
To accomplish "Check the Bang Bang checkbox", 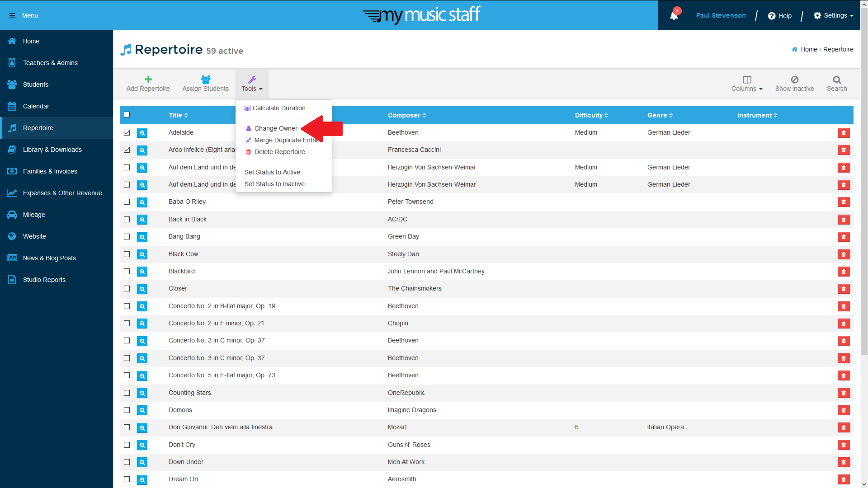I will coord(127,236).
